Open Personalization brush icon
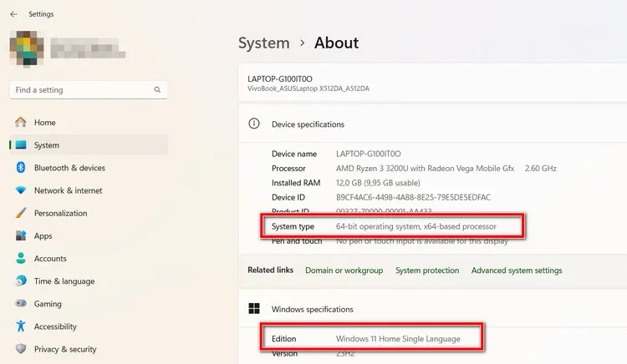Screen dimensions: 627x364 21,213
